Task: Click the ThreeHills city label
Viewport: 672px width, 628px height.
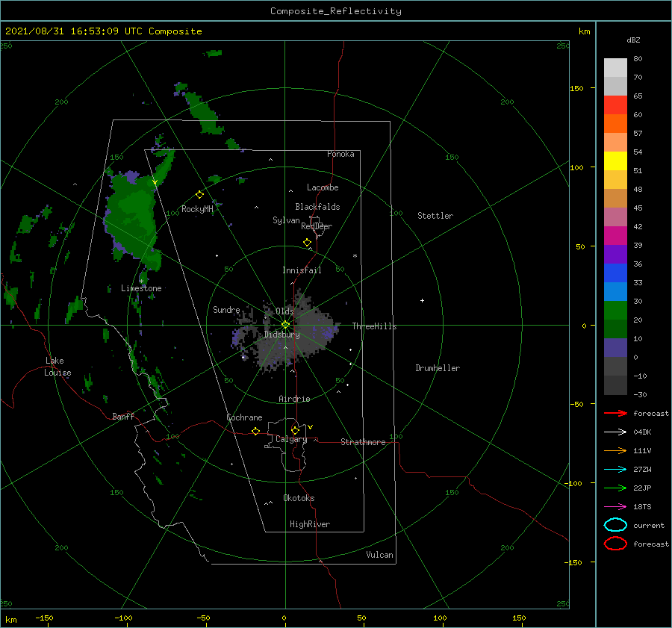Action: point(374,326)
